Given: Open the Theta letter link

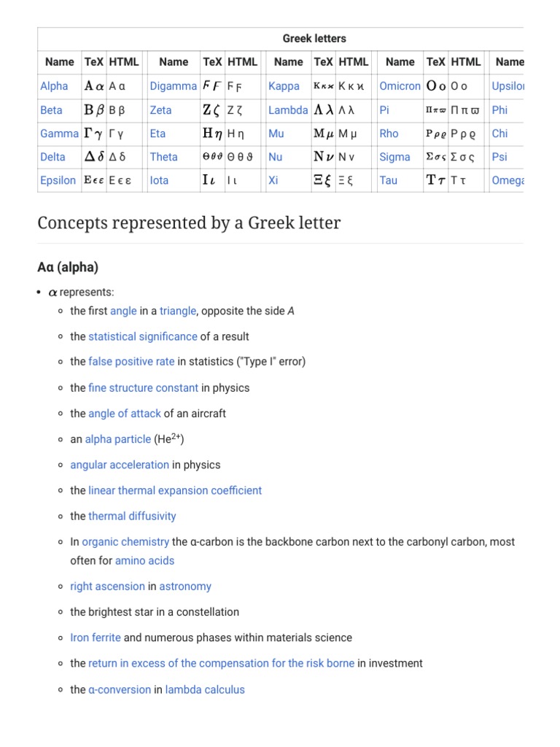Looking at the screenshot, I should click(163, 157).
